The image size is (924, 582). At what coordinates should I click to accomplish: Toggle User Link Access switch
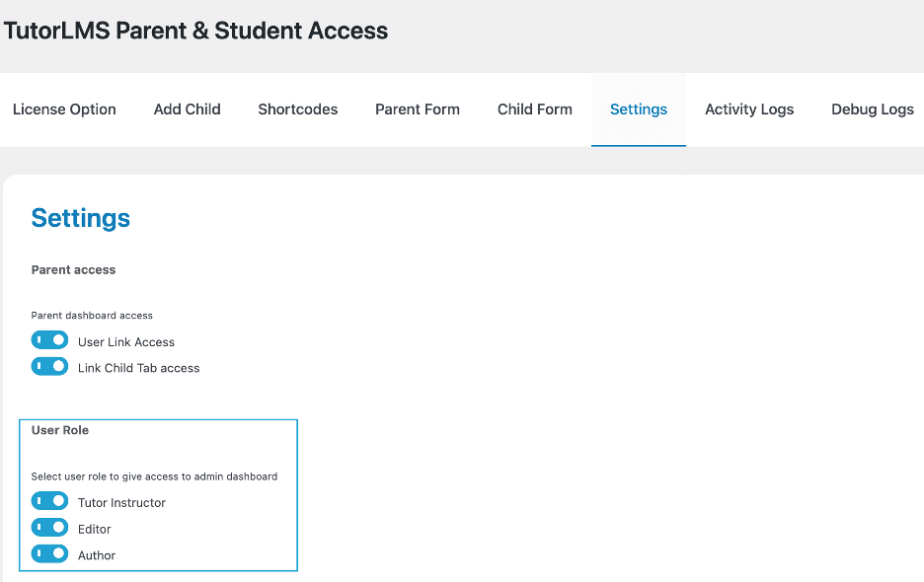click(x=49, y=340)
